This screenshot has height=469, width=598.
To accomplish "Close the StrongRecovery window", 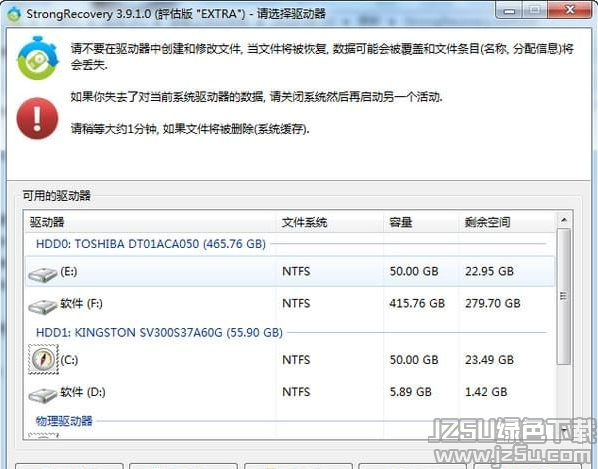I will [569, 10].
